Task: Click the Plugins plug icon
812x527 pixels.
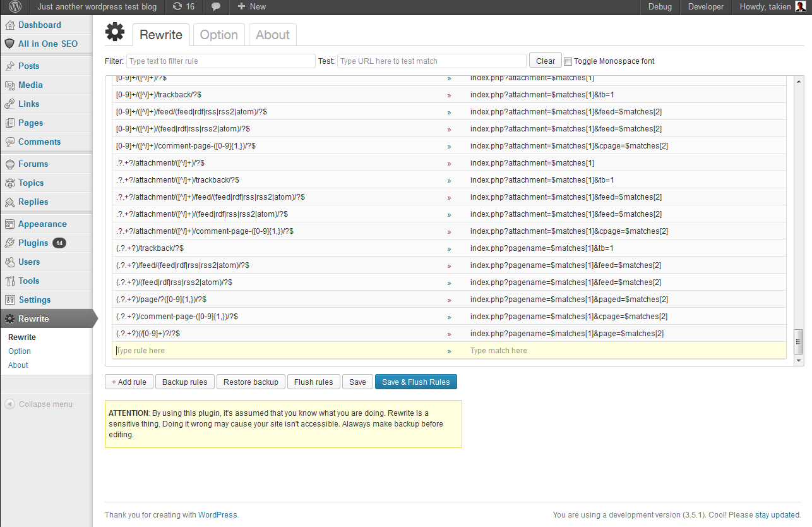Action: coord(9,243)
